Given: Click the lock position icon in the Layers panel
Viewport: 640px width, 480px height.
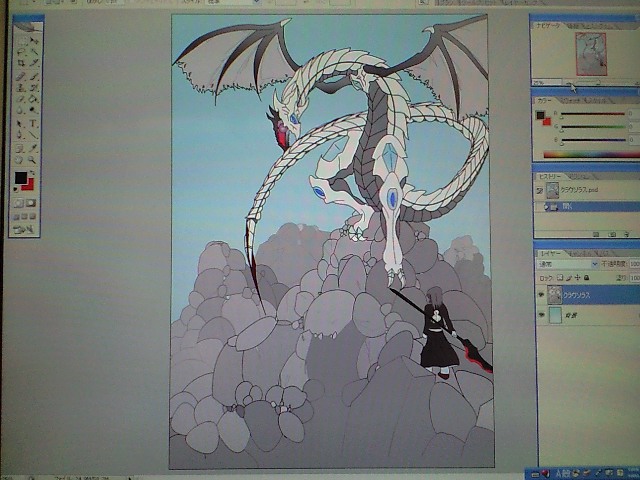Looking at the screenshot, I should pos(577,278).
